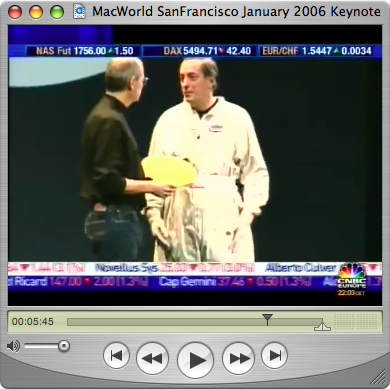Mute audio via the speaker icon
This screenshot has height=389, width=390.
[x=13, y=346]
